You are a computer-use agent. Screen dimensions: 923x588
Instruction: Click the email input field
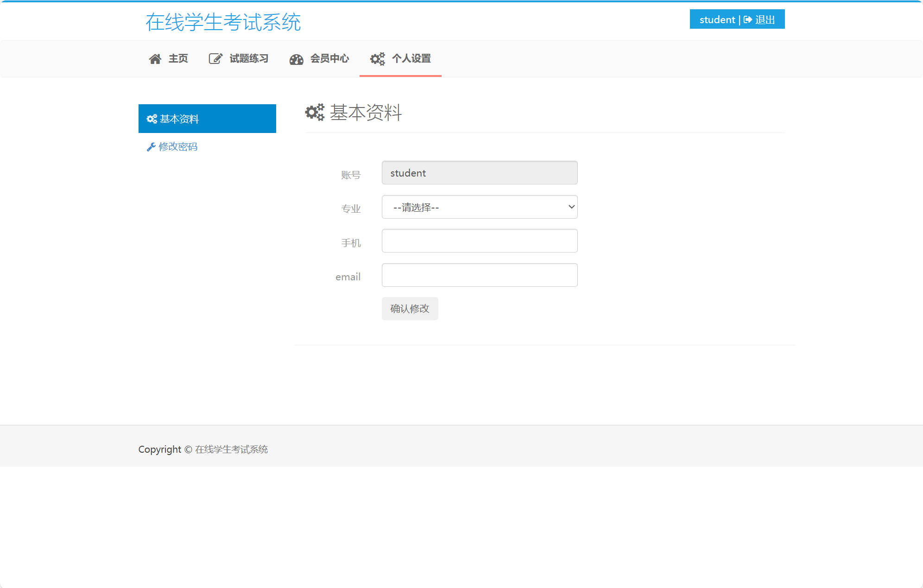click(x=479, y=275)
